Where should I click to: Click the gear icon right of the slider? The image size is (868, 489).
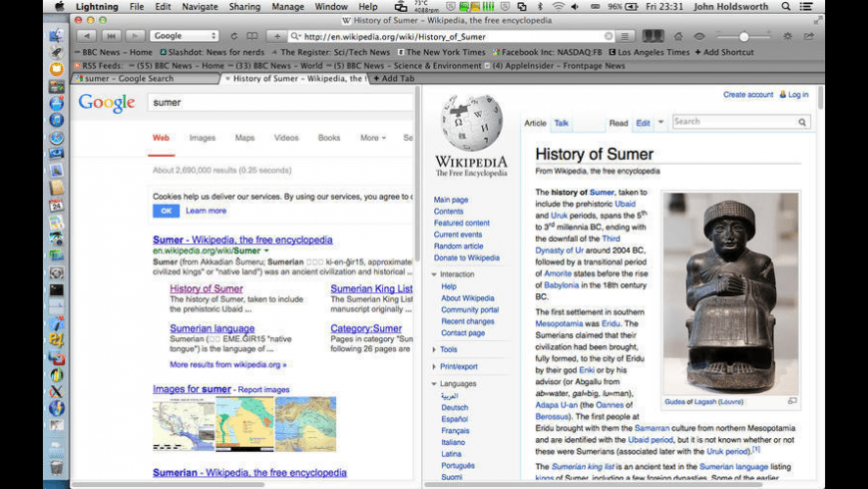pyautogui.click(x=788, y=36)
